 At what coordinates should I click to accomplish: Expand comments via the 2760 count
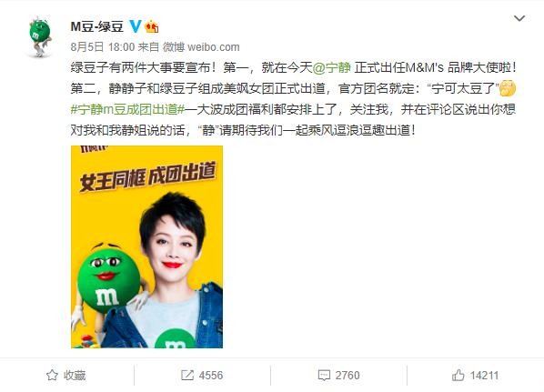(348, 376)
